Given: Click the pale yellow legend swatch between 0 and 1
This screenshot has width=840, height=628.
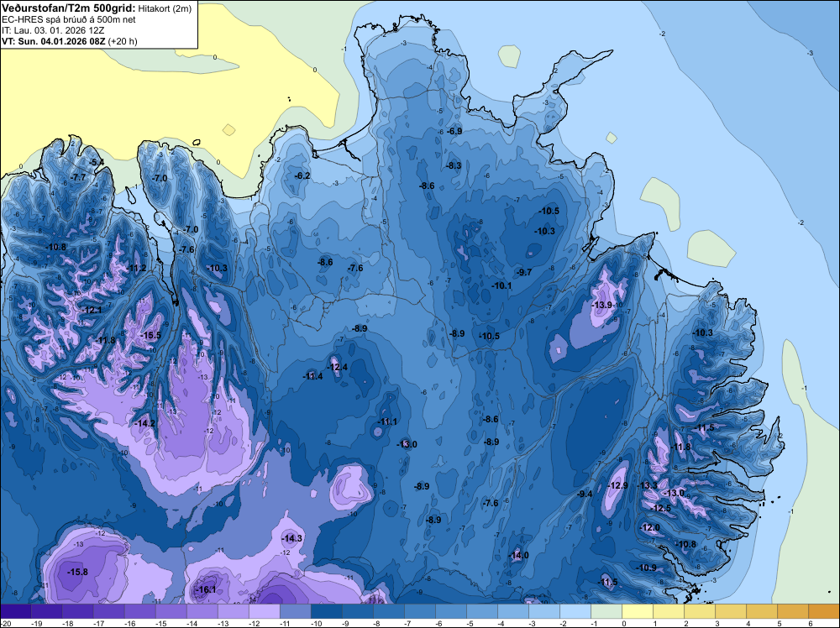Looking at the screenshot, I should [637, 611].
